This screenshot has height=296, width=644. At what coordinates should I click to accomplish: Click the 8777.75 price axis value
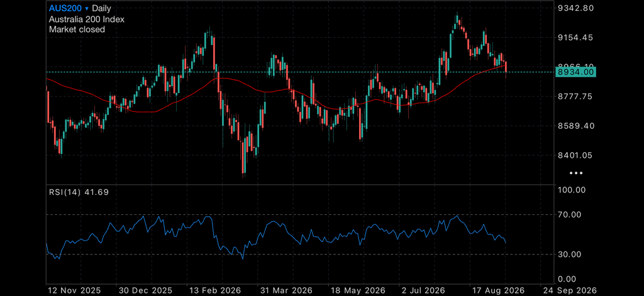coord(575,97)
